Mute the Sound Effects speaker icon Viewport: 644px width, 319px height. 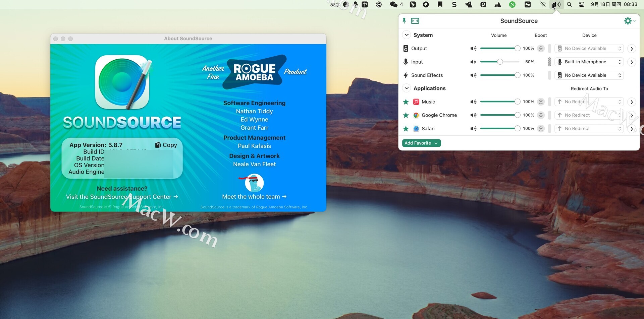tap(473, 75)
